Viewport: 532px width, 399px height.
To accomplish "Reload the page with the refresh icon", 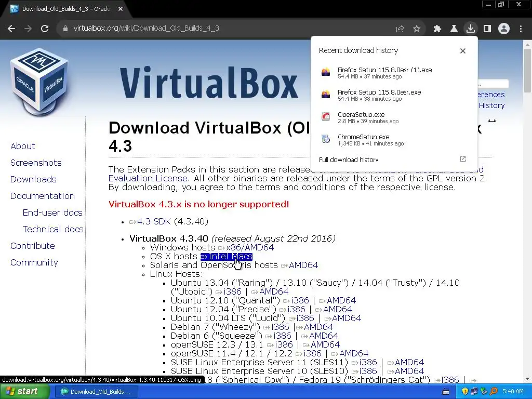I will 45,29.
